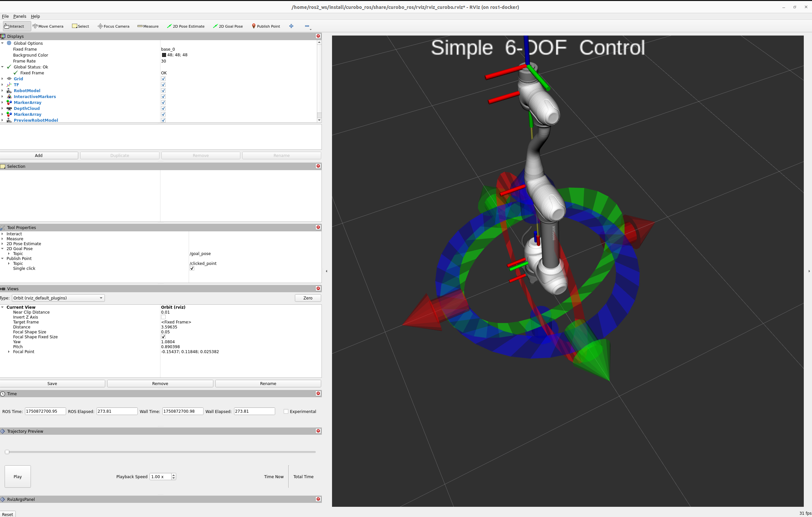Pick the Measure tool

148,26
